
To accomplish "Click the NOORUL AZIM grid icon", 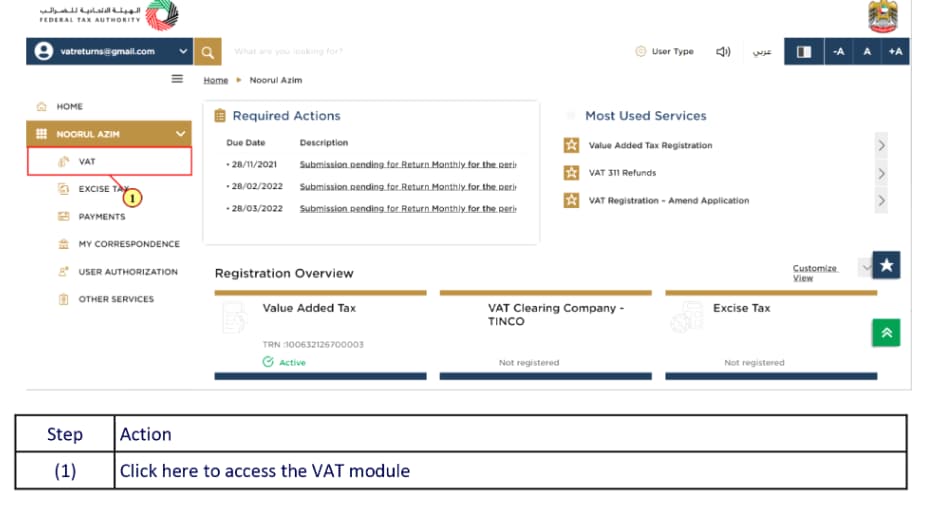I will (x=42, y=134).
